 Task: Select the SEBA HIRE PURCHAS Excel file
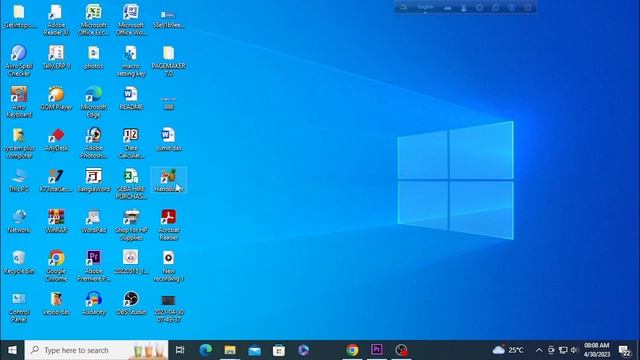pos(131,184)
